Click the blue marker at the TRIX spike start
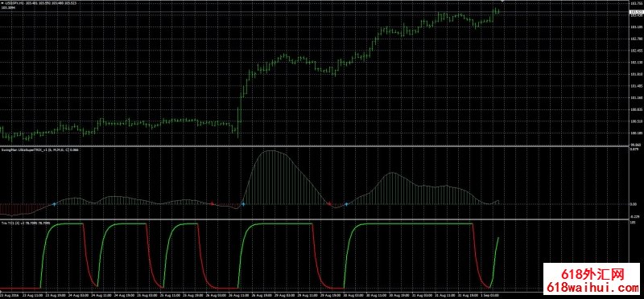 pyautogui.click(x=243, y=204)
